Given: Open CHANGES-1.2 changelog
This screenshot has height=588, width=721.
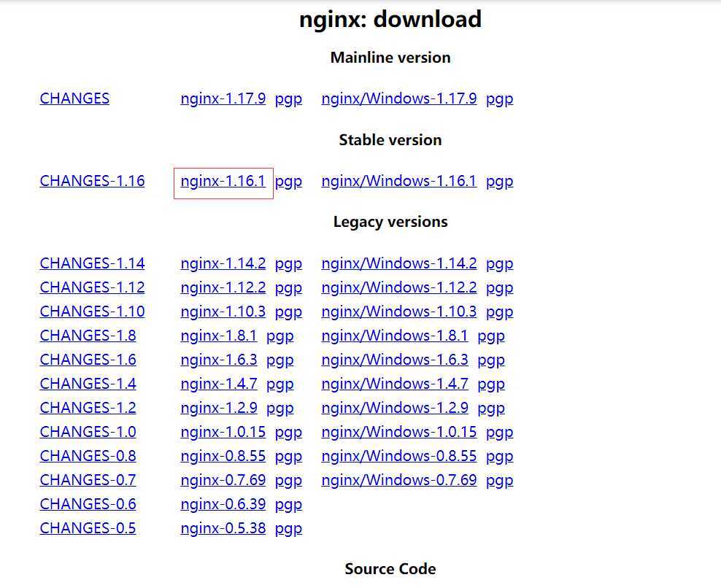Looking at the screenshot, I should tap(88, 407).
